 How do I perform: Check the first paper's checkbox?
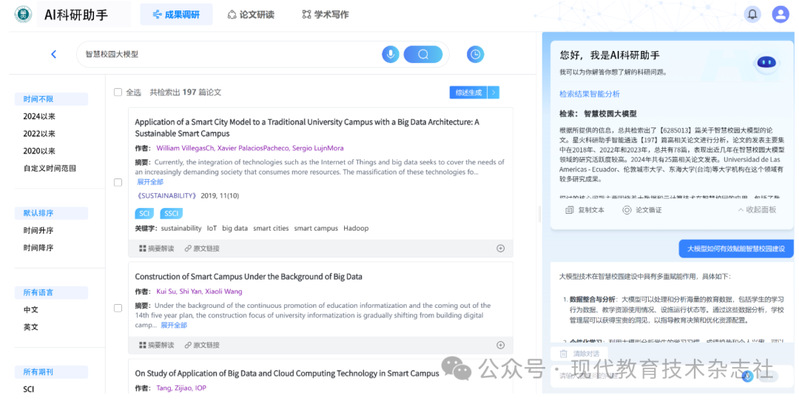pyautogui.click(x=118, y=183)
